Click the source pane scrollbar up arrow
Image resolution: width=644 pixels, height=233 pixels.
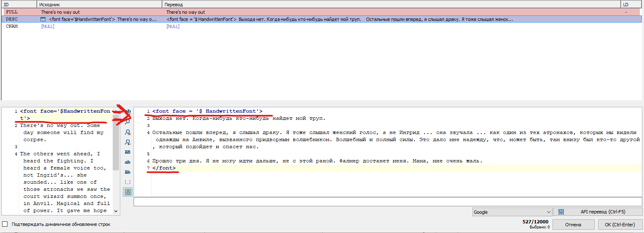[x=116, y=111]
